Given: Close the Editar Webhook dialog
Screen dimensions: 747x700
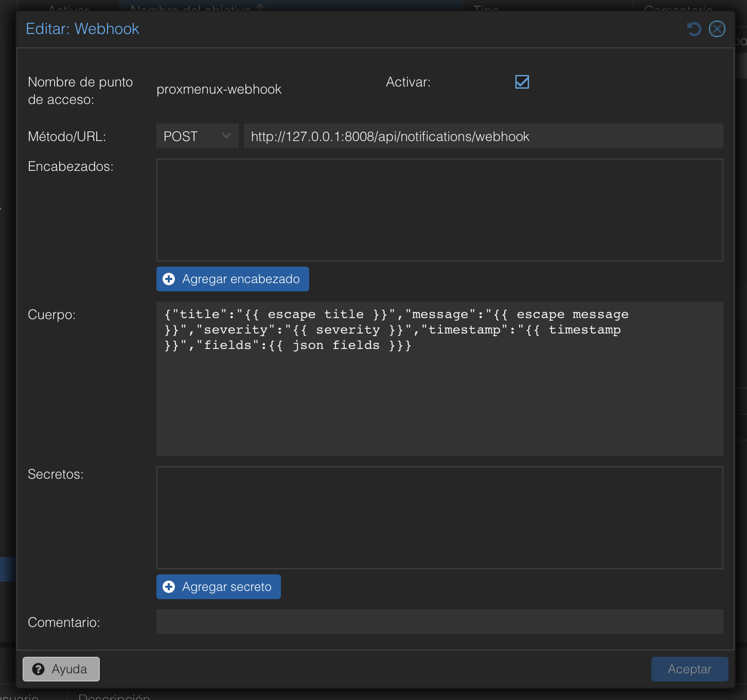Looking at the screenshot, I should [717, 29].
